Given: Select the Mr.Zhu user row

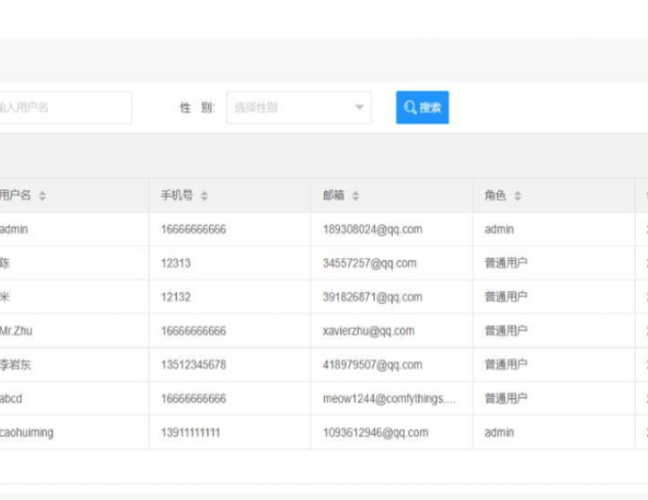Looking at the screenshot, I should coord(16,331).
